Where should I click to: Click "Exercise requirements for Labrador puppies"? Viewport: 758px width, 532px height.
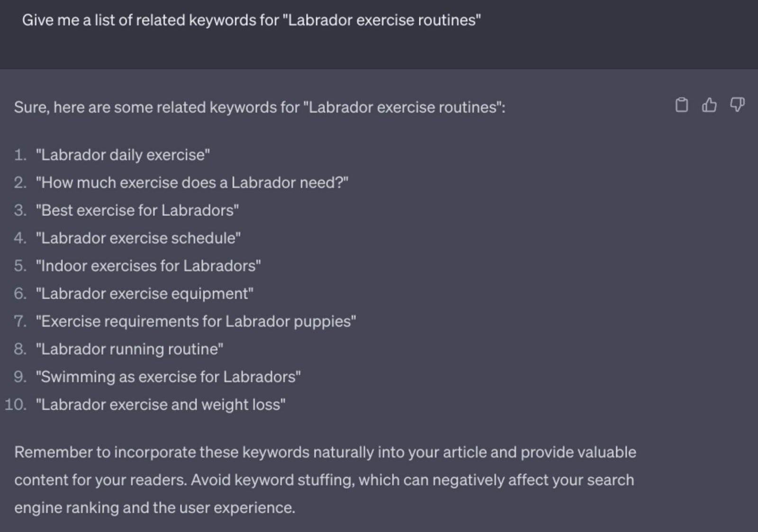[195, 321]
